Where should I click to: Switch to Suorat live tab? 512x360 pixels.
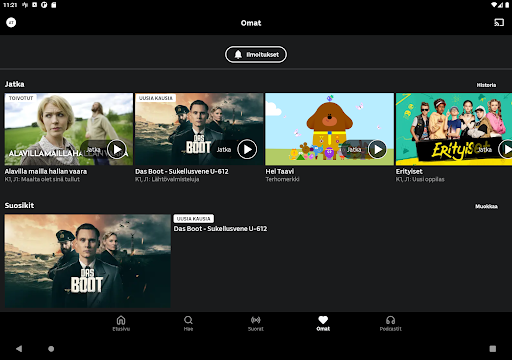pos(256,323)
